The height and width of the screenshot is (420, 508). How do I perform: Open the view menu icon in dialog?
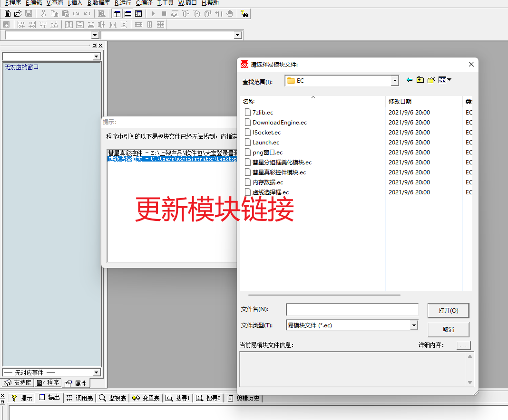pos(444,80)
